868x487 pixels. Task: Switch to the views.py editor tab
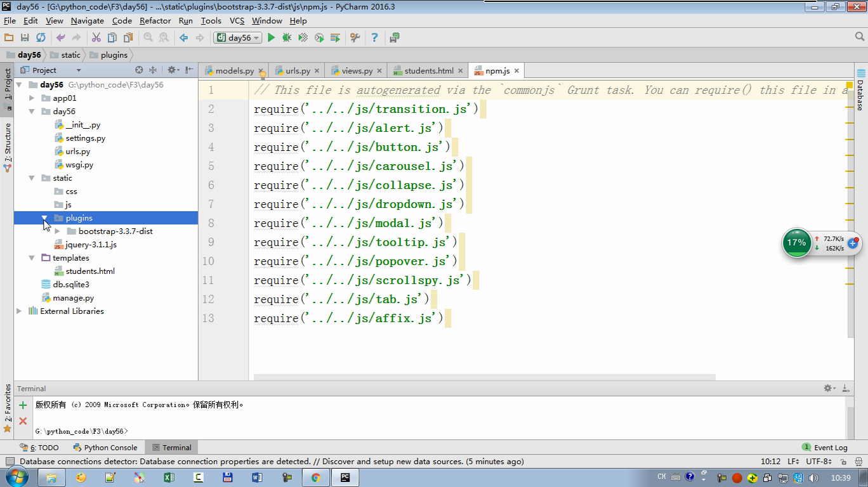click(x=357, y=71)
